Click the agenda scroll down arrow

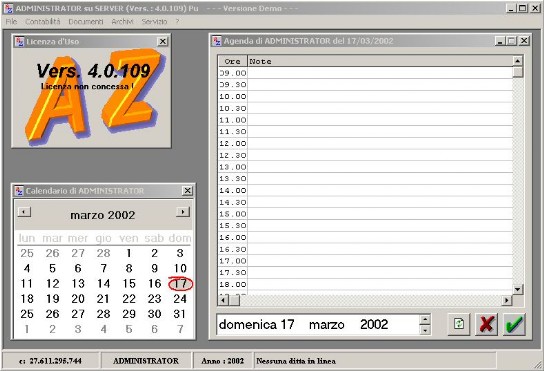coord(518,289)
